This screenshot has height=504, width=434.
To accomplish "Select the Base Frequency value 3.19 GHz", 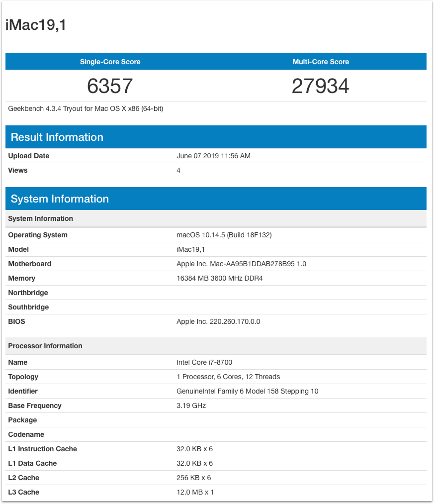I will point(191,405).
